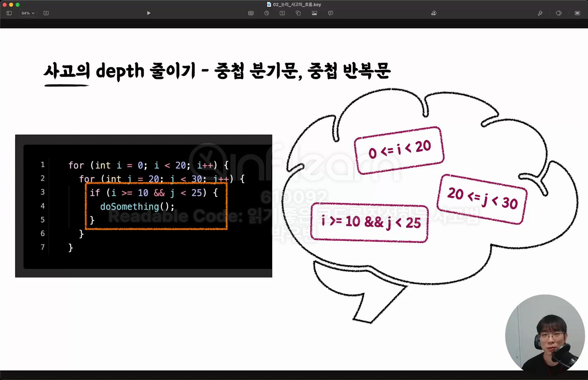Select the code screenshot image on the slide
The height and width of the screenshot is (380, 588).
pyautogui.click(x=144, y=206)
